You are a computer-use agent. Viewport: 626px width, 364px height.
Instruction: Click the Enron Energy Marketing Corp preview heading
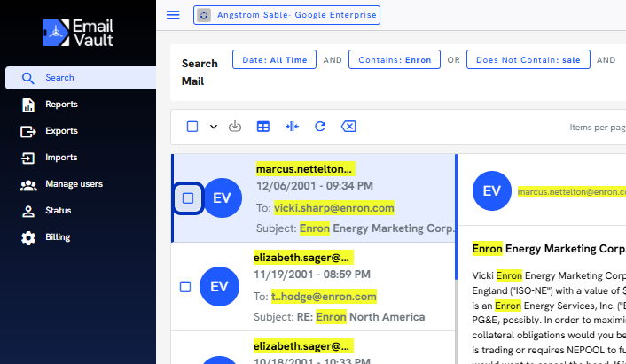(x=549, y=249)
